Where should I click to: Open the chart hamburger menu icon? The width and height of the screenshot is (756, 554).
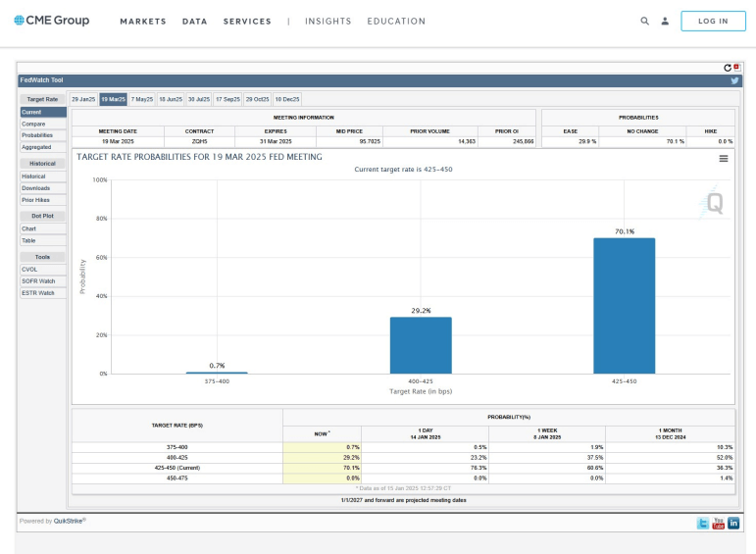(724, 158)
